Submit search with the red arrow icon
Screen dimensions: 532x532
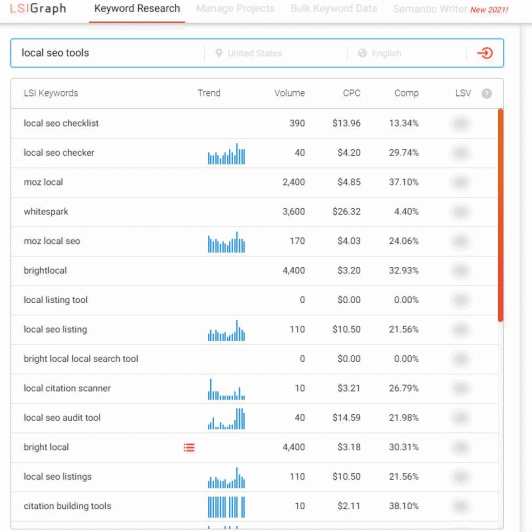(x=485, y=53)
